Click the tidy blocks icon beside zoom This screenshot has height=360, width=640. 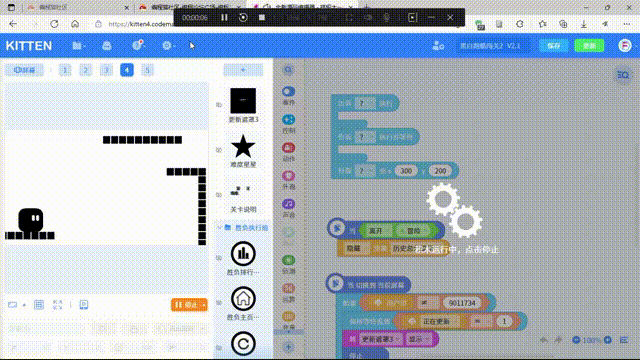(x=624, y=340)
